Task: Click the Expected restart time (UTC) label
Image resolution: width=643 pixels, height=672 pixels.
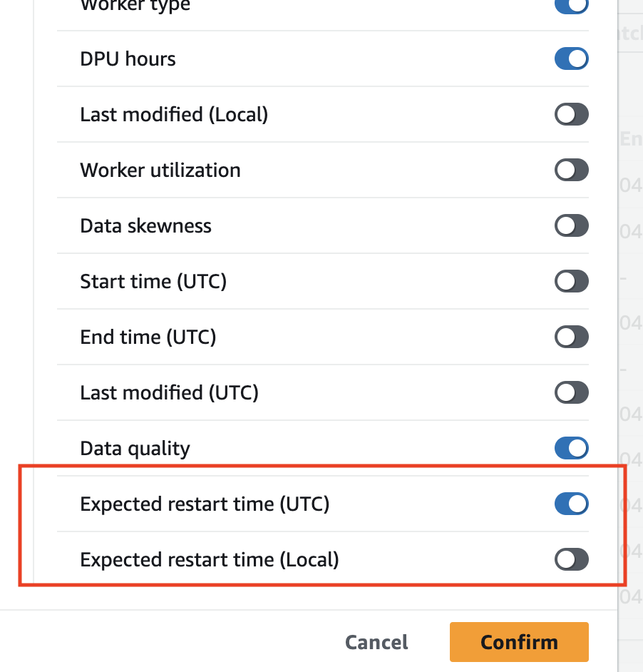Action: [x=205, y=504]
